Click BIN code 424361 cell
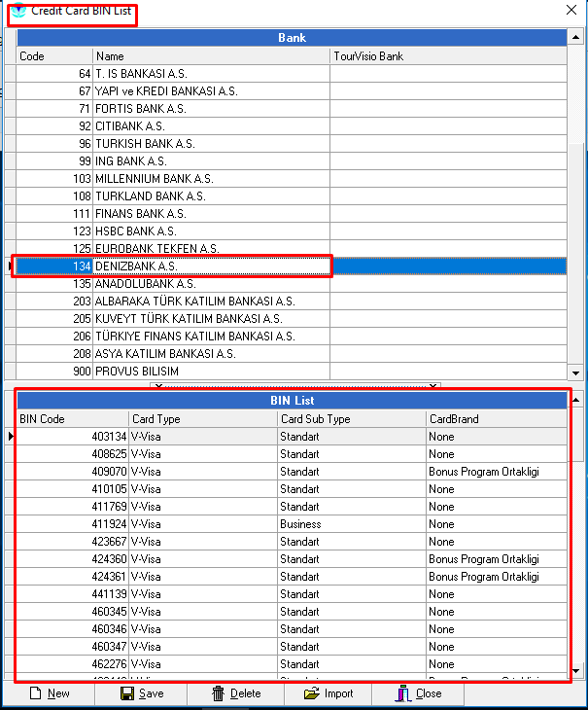 [73, 577]
